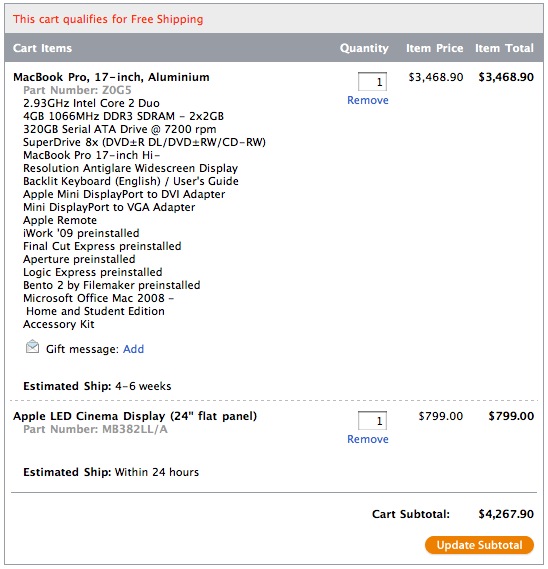Add a gift message to the MacBook Pro
The image size is (548, 569).
coord(133,349)
